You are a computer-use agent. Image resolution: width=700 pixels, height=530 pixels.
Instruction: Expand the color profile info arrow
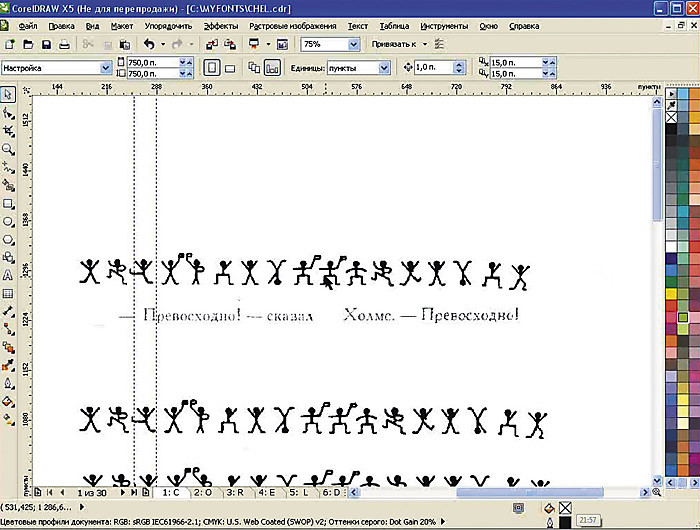[x=443, y=522]
